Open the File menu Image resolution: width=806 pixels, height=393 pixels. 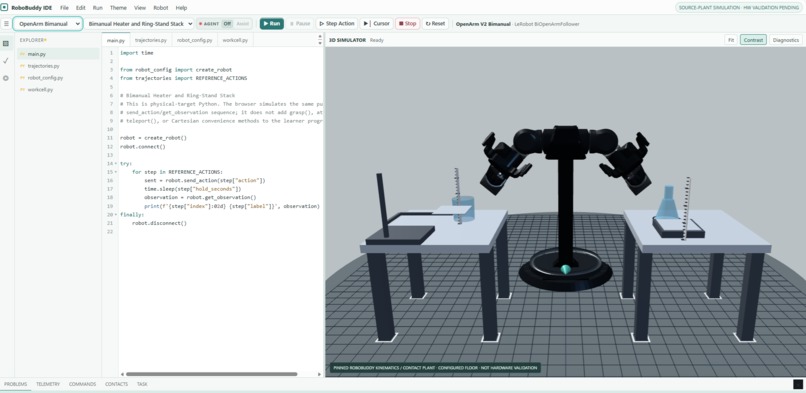[x=64, y=8]
